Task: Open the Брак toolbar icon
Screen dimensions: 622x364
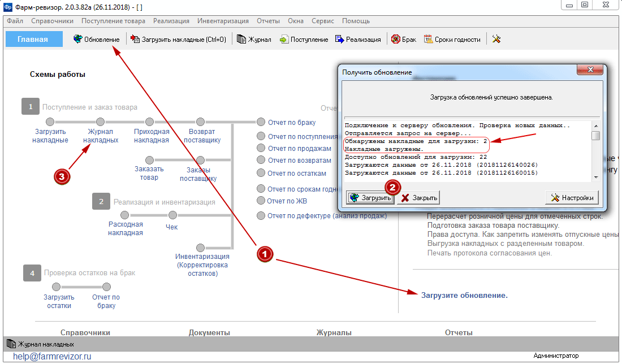Action: pos(395,39)
